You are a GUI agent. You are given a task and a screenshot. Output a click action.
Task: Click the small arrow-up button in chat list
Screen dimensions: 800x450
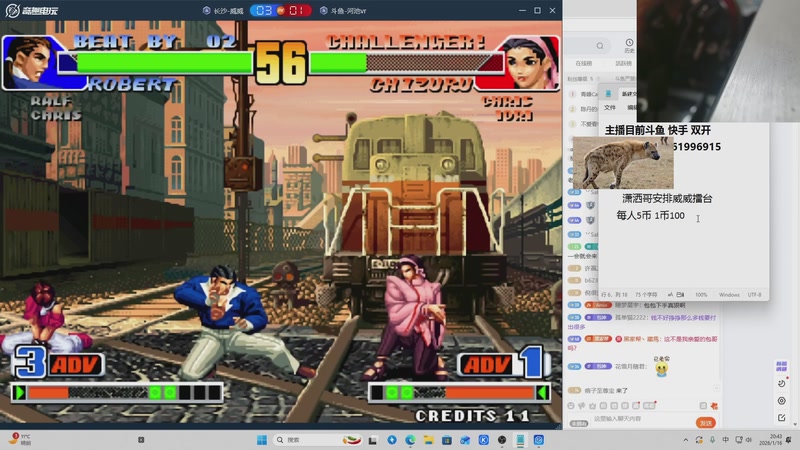(x=716, y=389)
